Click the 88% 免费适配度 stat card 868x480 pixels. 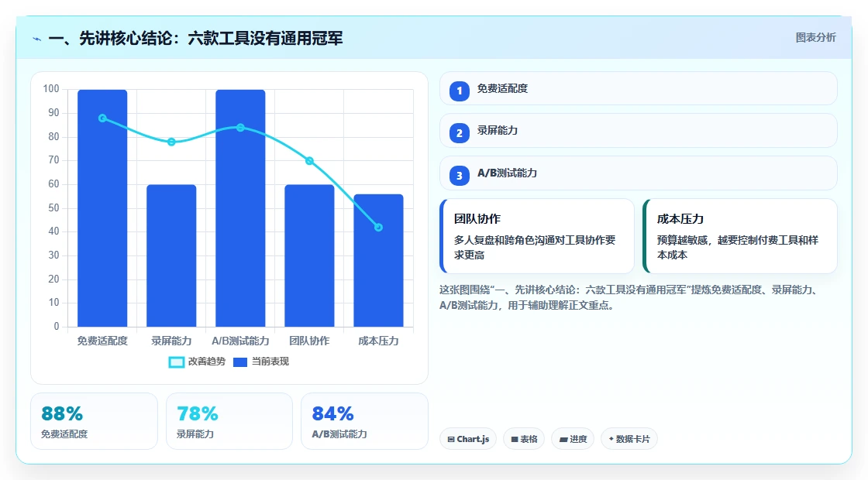click(94, 421)
